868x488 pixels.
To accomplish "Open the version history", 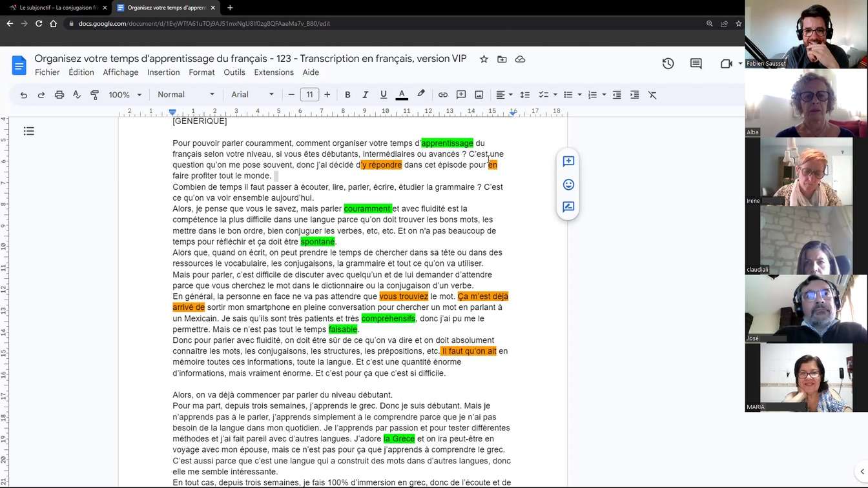I will tap(668, 64).
